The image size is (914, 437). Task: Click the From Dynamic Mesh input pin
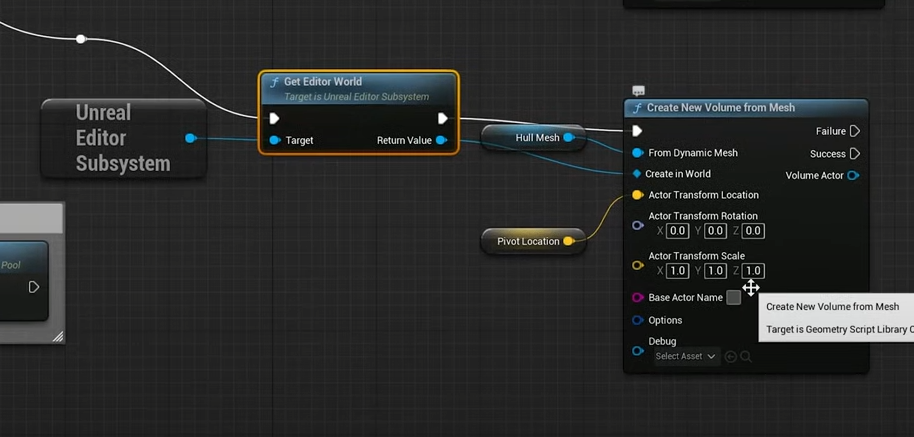[x=638, y=153]
